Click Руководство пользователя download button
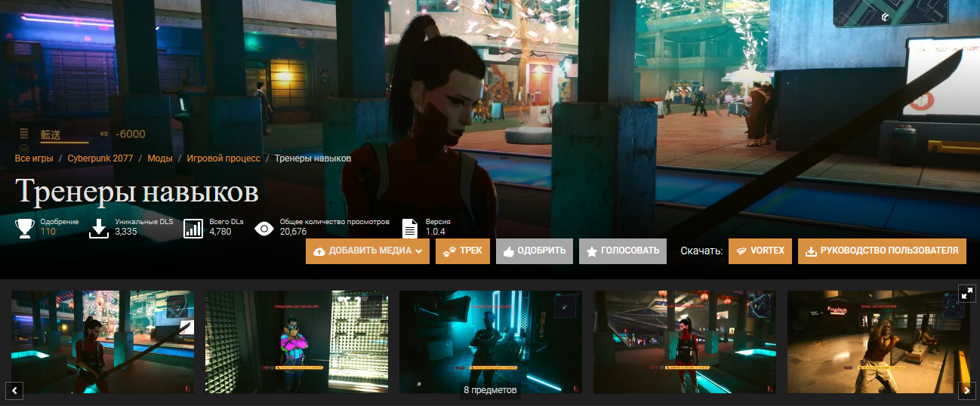Viewport: 980px width, 406px height. click(882, 251)
